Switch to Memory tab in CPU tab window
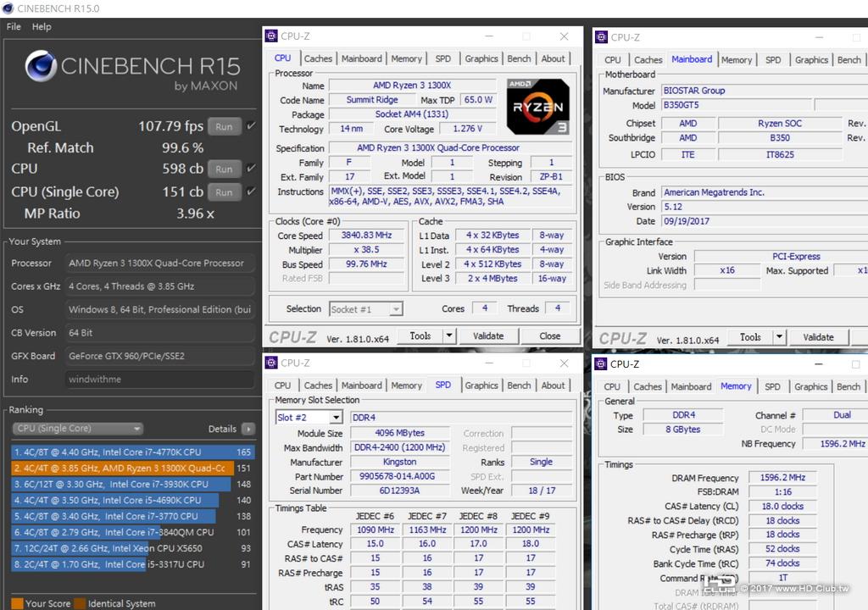The image size is (868, 610). pyautogui.click(x=406, y=58)
